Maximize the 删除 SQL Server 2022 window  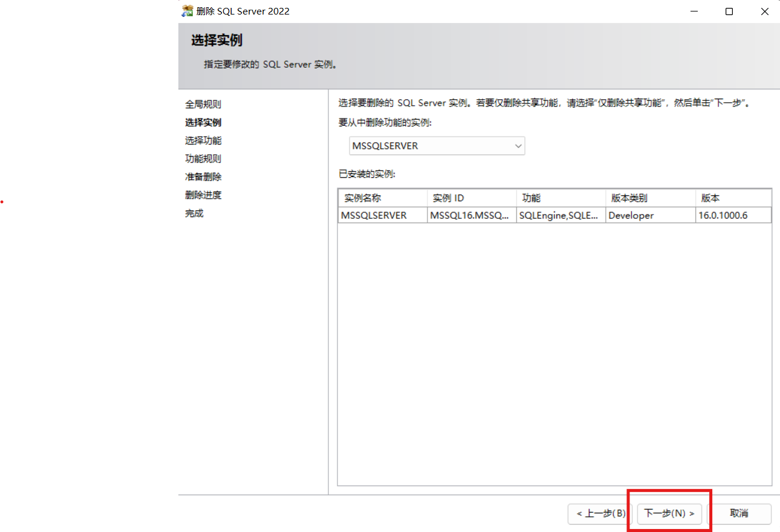(x=729, y=11)
